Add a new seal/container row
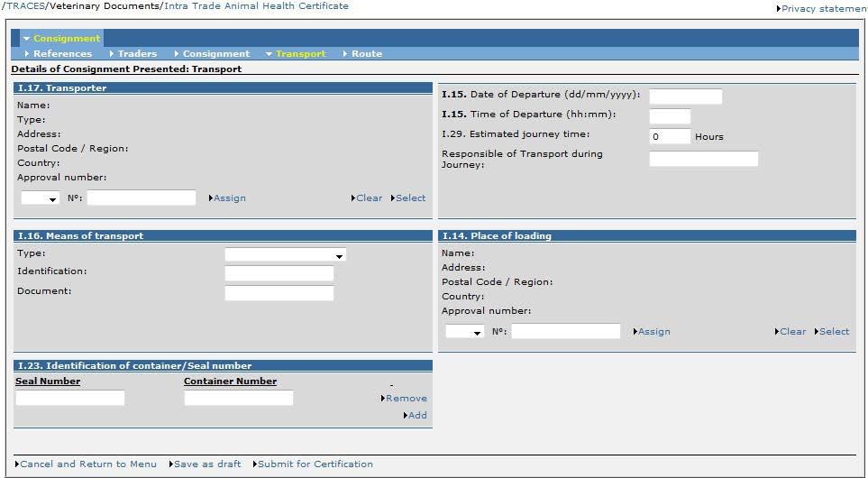This screenshot has height=478, width=868. 417,415
